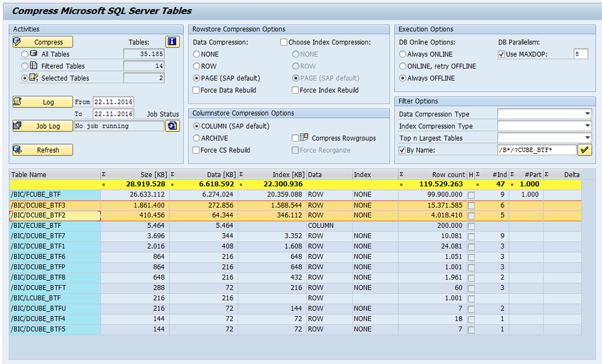The width and height of the screenshot is (602, 364).
Task: Select ROW under Data Compression
Action: (x=196, y=66)
